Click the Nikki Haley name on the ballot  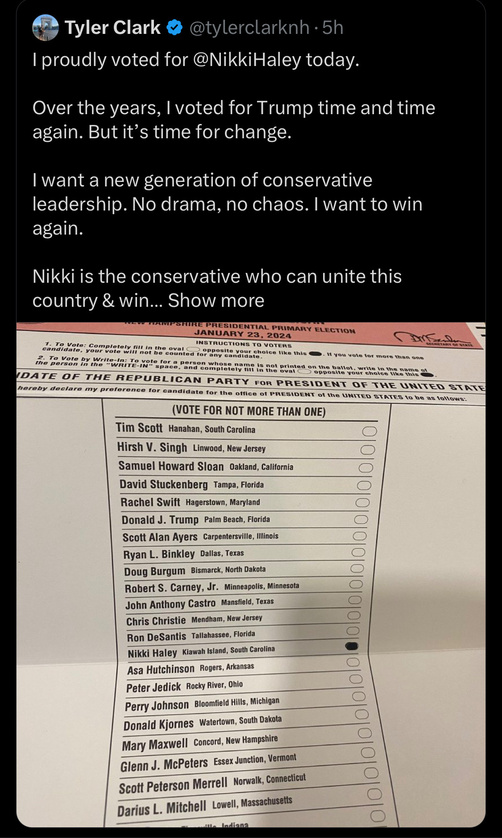(152, 653)
